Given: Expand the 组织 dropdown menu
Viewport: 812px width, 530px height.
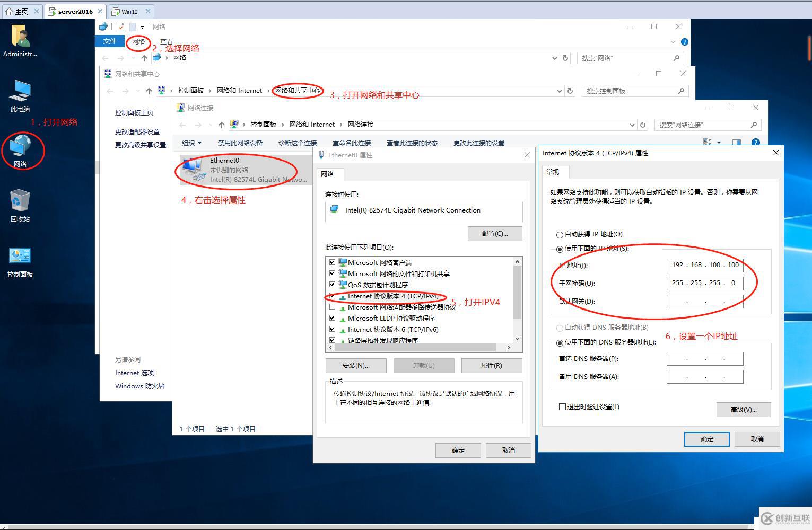Looking at the screenshot, I should click(x=192, y=143).
